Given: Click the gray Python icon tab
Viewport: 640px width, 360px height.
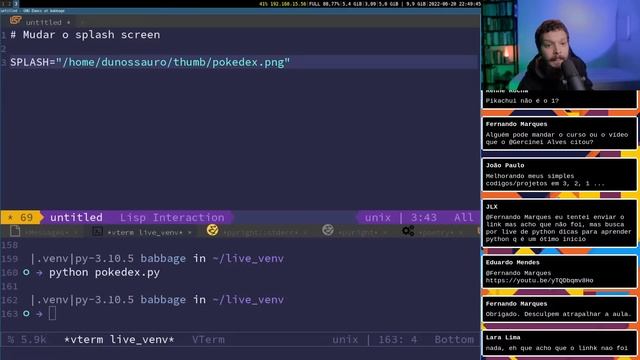Looking at the screenshot, I should (327, 230).
